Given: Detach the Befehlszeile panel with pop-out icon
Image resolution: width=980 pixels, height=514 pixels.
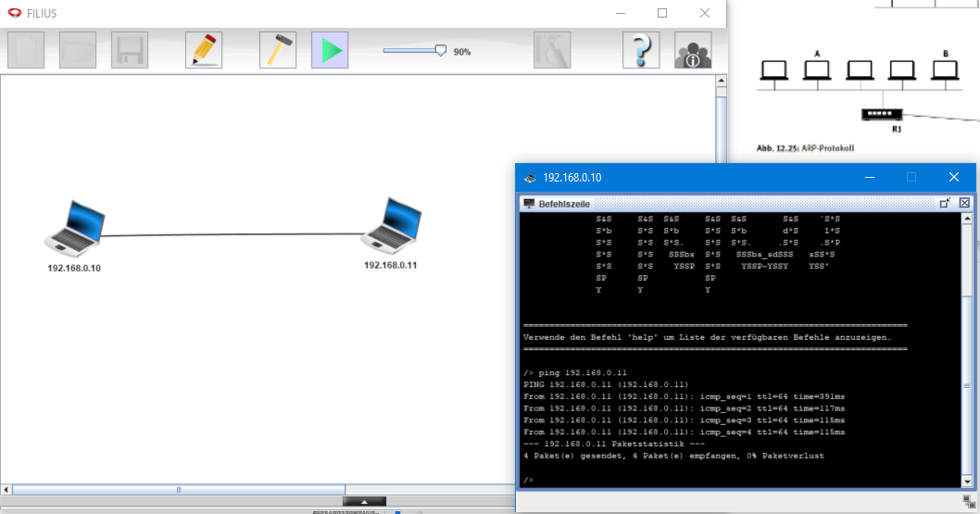Looking at the screenshot, I should click(945, 203).
